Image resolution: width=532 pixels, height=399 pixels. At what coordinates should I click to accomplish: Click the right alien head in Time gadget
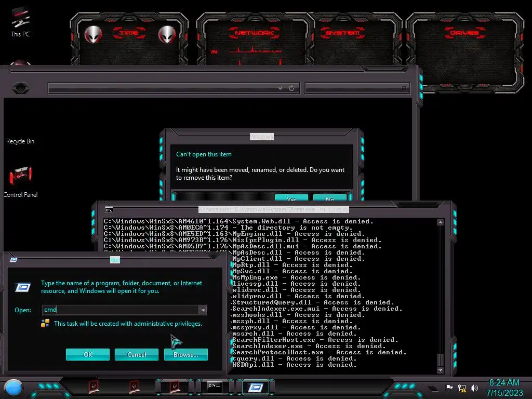point(167,34)
